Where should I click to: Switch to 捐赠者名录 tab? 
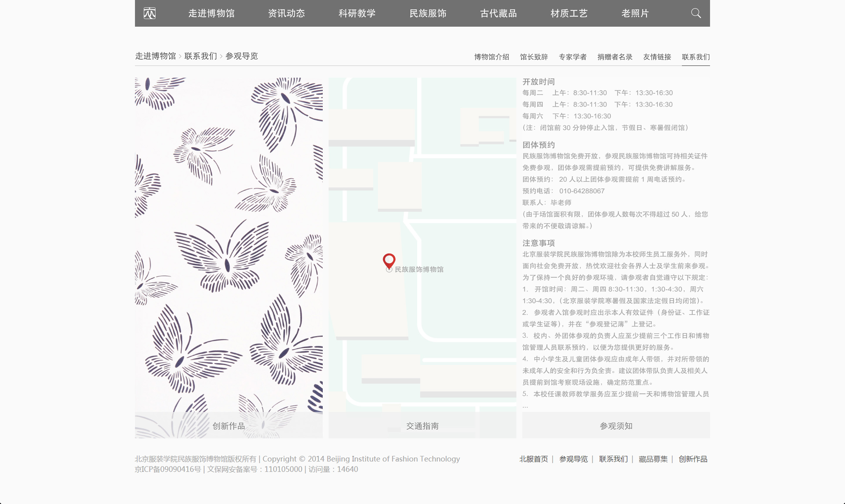click(x=615, y=57)
